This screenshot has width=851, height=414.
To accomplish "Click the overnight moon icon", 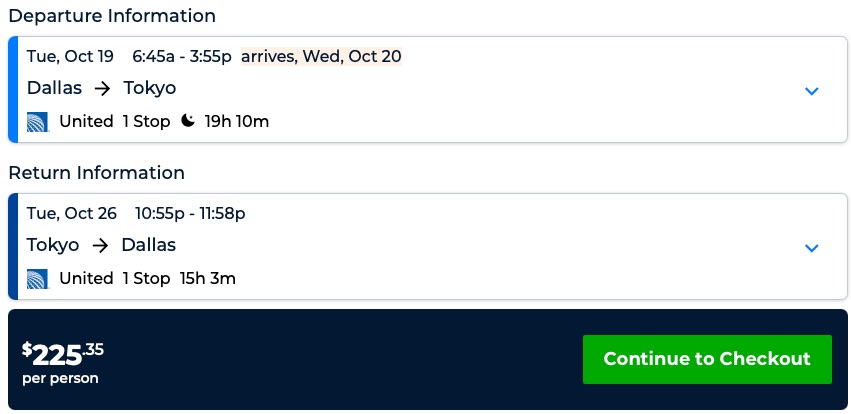I will [188, 121].
